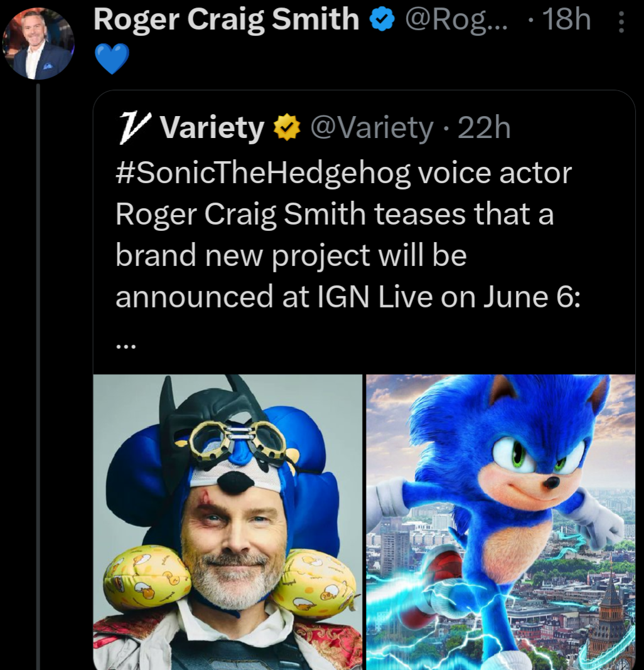Viewport: 644px width, 670px height.
Task: Open the three-dot more options menu
Action: [621, 23]
